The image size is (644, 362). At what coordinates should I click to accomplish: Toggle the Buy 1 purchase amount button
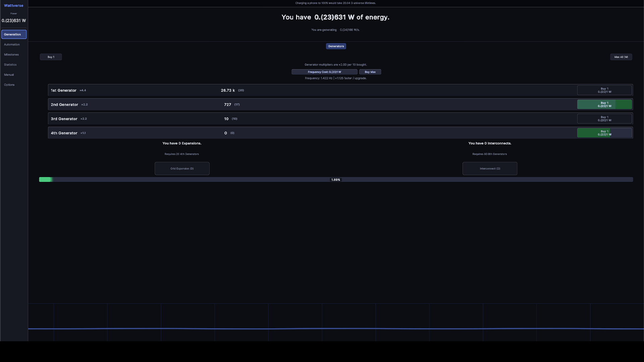coord(51,57)
